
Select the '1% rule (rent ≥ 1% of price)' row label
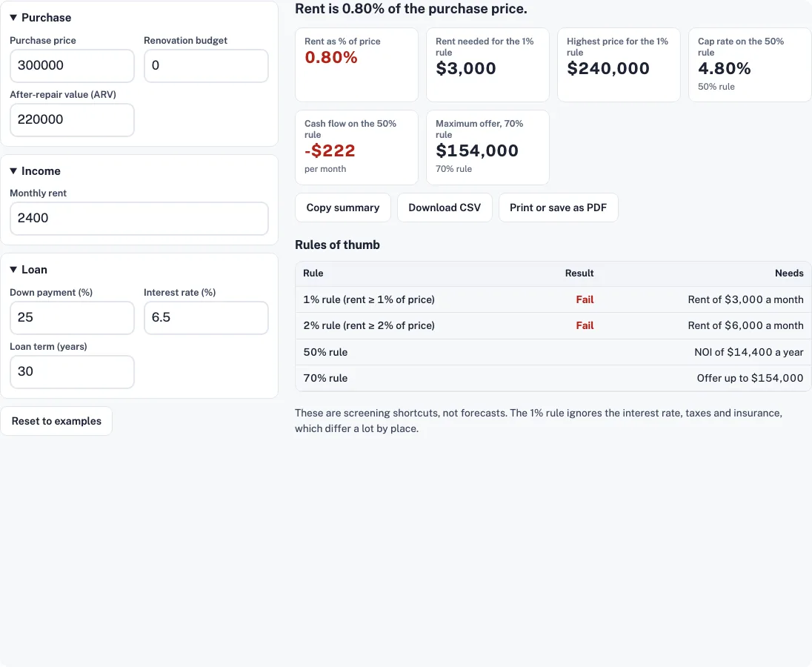pos(369,299)
